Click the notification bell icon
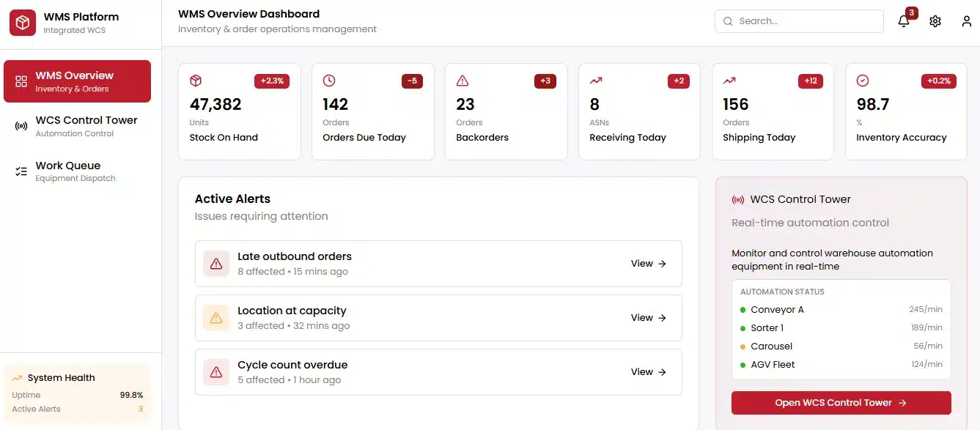Image resolution: width=980 pixels, height=430 pixels. click(903, 21)
